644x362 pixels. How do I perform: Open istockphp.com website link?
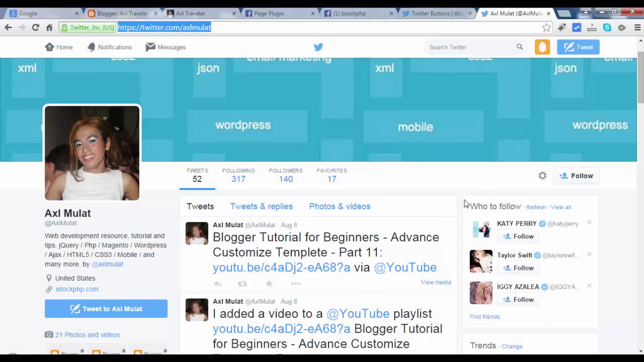[77, 289]
